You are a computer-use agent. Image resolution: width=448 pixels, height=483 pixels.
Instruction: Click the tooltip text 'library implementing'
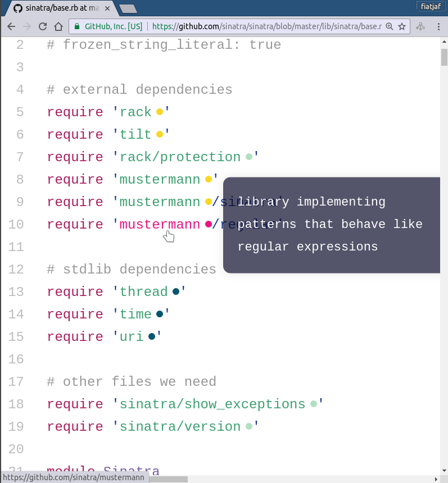pos(311,202)
